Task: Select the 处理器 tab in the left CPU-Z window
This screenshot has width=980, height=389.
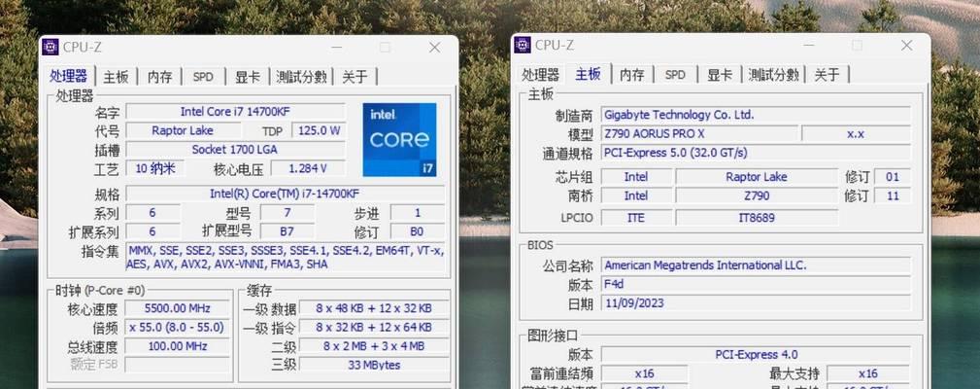Action: [x=69, y=76]
